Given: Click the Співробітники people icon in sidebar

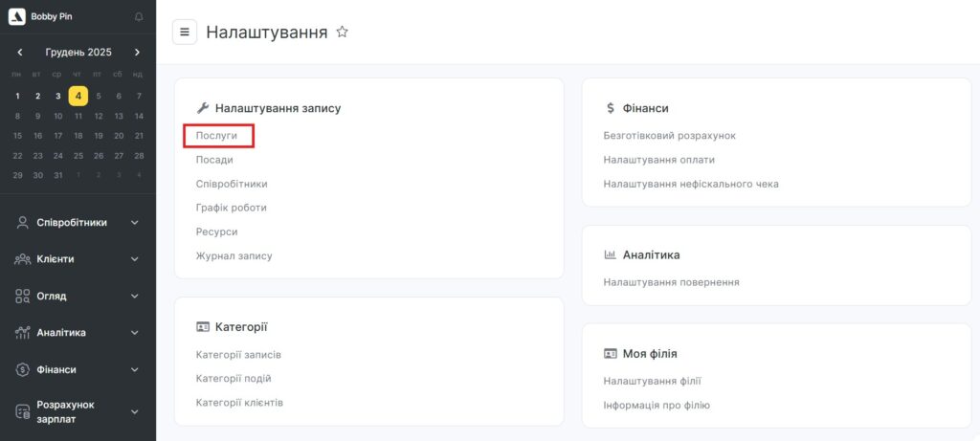Looking at the screenshot, I should point(23,222).
